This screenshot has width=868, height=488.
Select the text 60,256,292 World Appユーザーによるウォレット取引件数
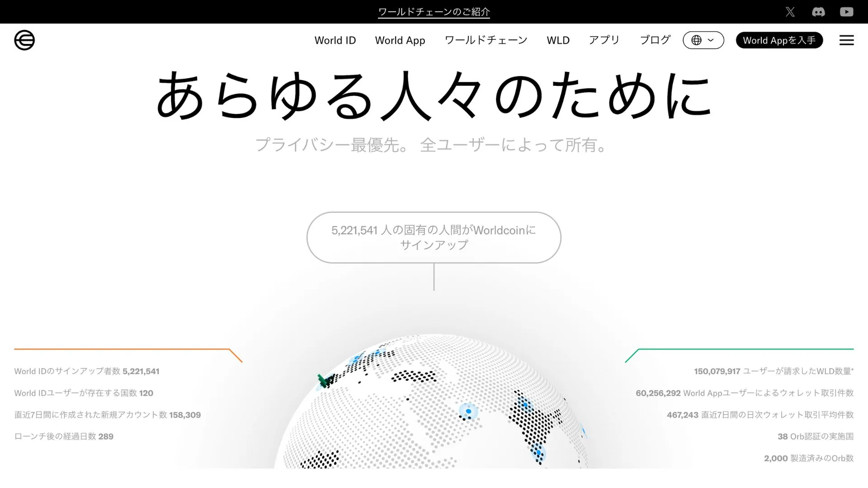(x=745, y=393)
